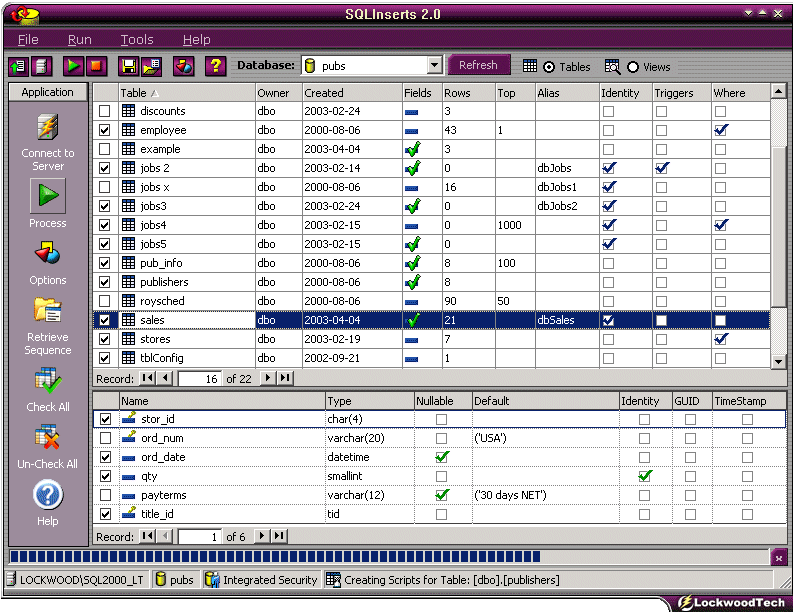The image size is (793, 612).
Task: Check the discounts table checkbox
Action: (105, 111)
